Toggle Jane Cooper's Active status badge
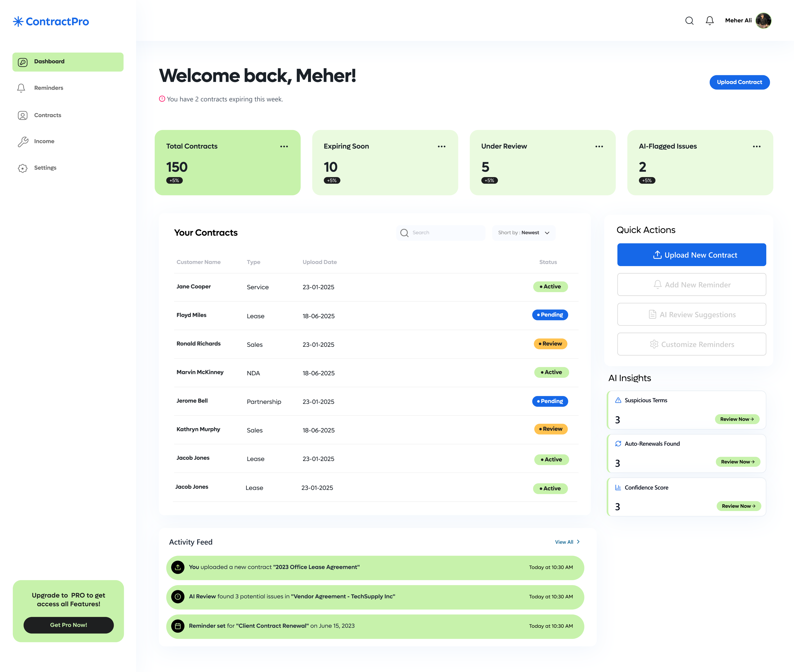The height and width of the screenshot is (672, 794). tap(550, 286)
